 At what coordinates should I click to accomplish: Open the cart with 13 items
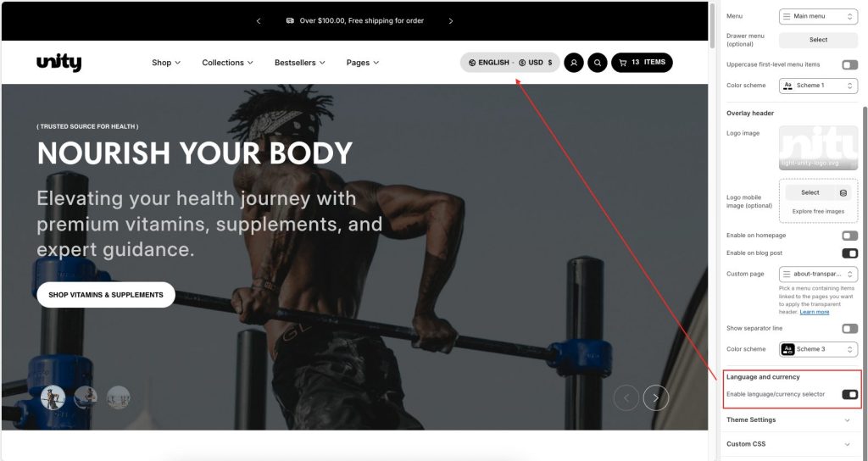(x=642, y=63)
